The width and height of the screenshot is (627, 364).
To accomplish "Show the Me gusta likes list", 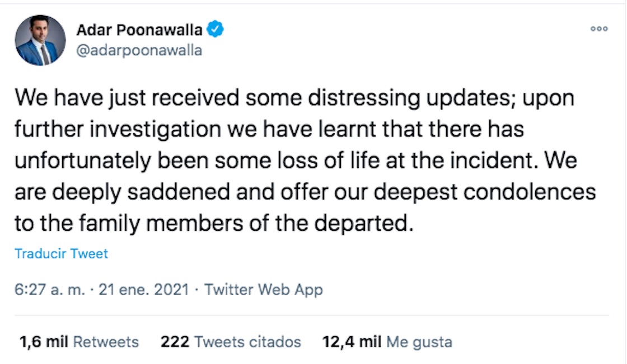I will point(419,342).
